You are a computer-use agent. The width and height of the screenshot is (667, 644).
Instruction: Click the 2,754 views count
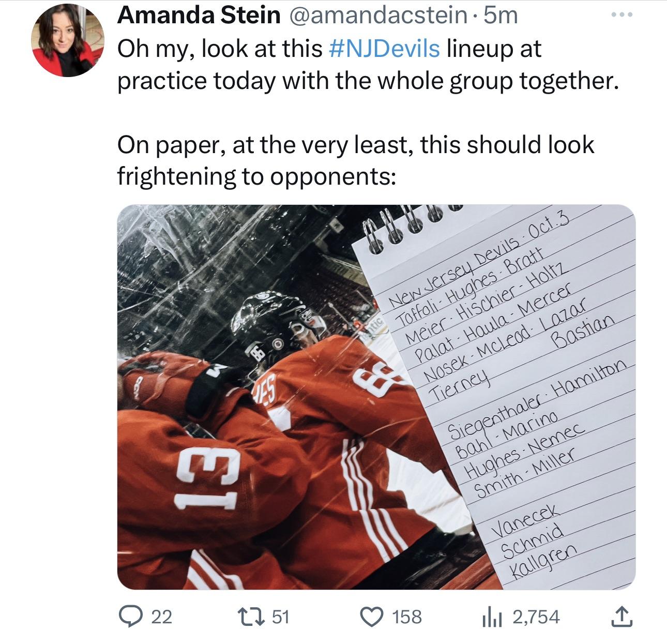pos(536,617)
